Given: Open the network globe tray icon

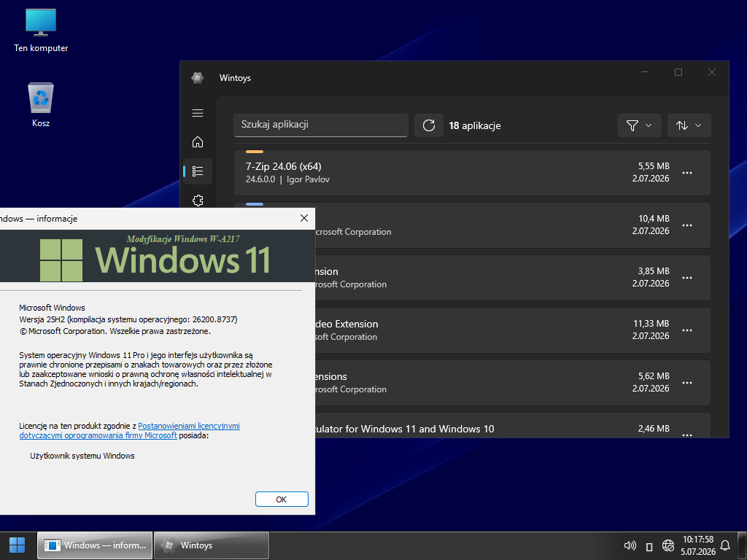Looking at the screenshot, I should [668, 545].
